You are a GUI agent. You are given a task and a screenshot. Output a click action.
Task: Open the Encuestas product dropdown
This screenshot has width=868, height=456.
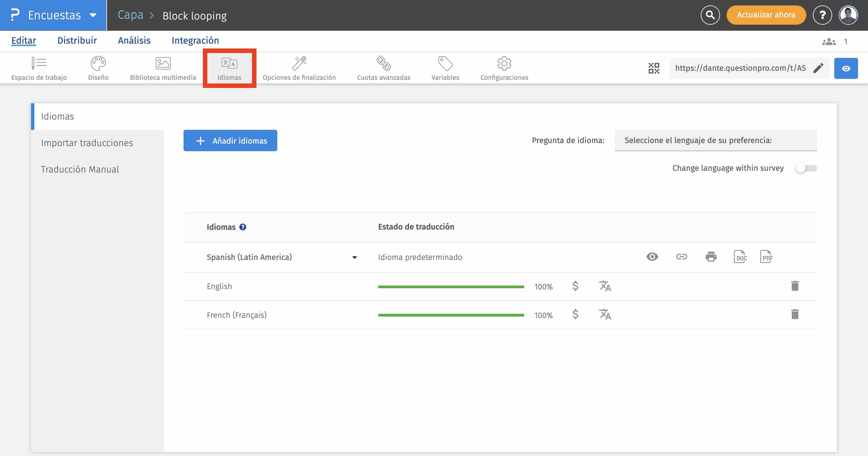[93, 15]
